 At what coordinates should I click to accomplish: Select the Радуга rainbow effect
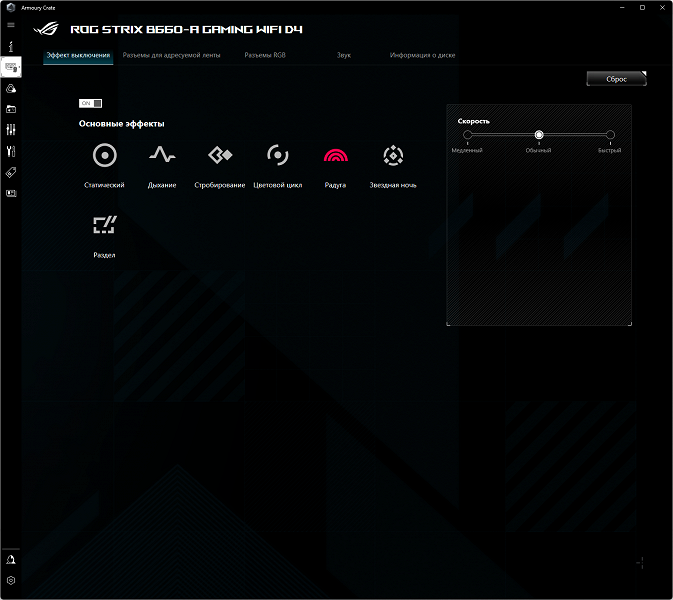(x=335, y=167)
